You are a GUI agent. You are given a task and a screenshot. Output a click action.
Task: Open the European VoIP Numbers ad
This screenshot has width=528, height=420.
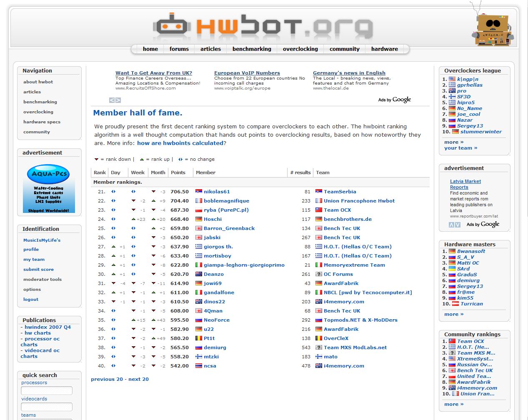tap(247, 73)
